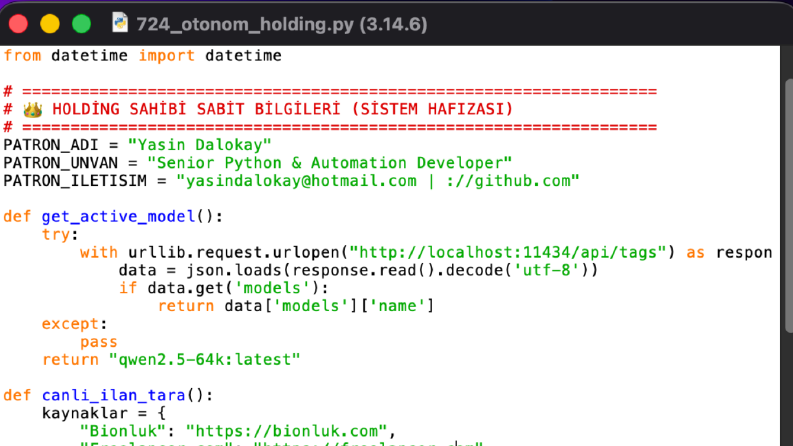The height and width of the screenshot is (446, 793).
Task: Click the 'pass' statement
Action: (x=99, y=342)
